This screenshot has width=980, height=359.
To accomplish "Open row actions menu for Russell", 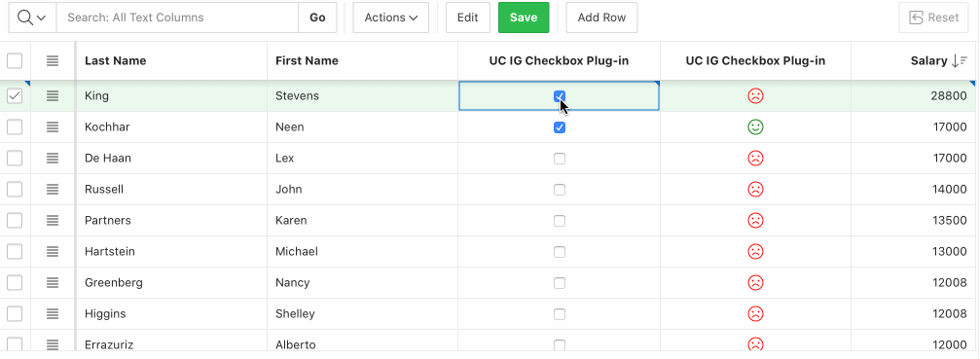I will pyautogui.click(x=53, y=189).
